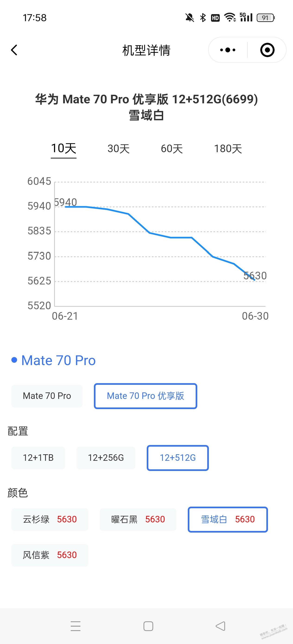This screenshot has width=293, height=644.
Task: Tap the back arrow icon
Action: pos(14,50)
